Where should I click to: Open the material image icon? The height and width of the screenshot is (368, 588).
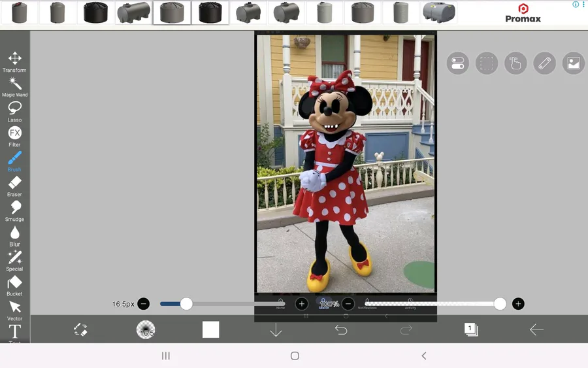coord(574,63)
